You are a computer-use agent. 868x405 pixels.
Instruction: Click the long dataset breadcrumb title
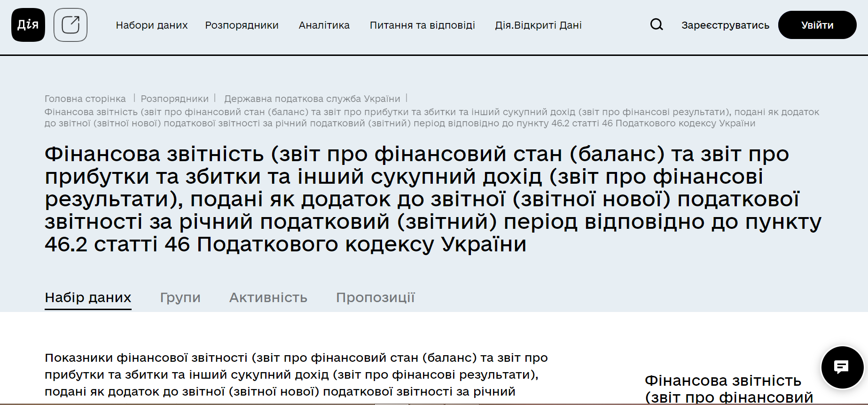click(432, 117)
